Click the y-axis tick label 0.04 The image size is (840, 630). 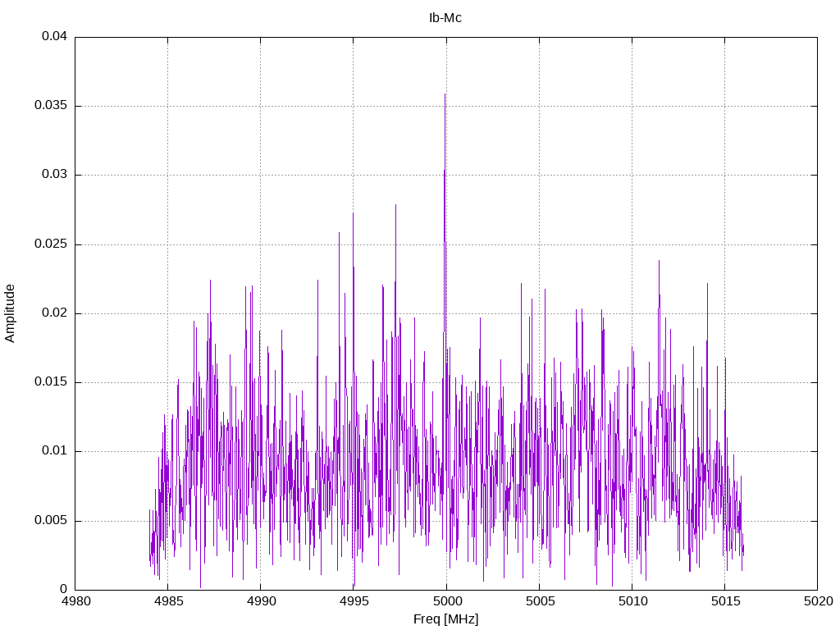[x=55, y=36]
